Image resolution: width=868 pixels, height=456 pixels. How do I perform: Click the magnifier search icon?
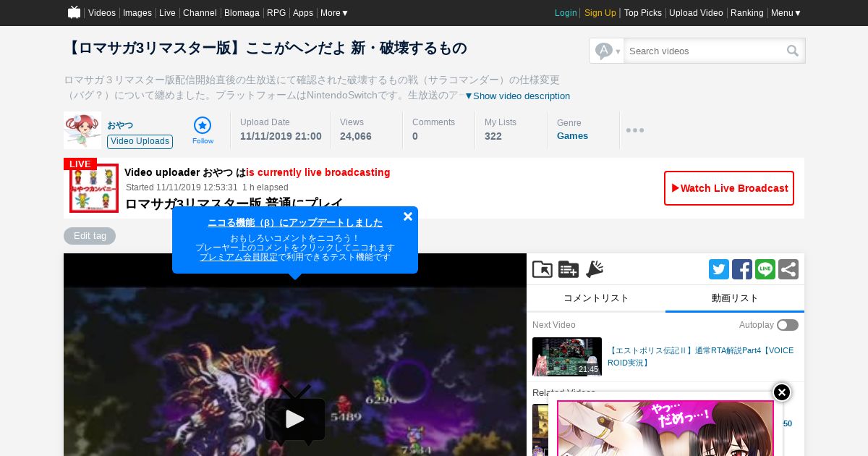click(793, 51)
